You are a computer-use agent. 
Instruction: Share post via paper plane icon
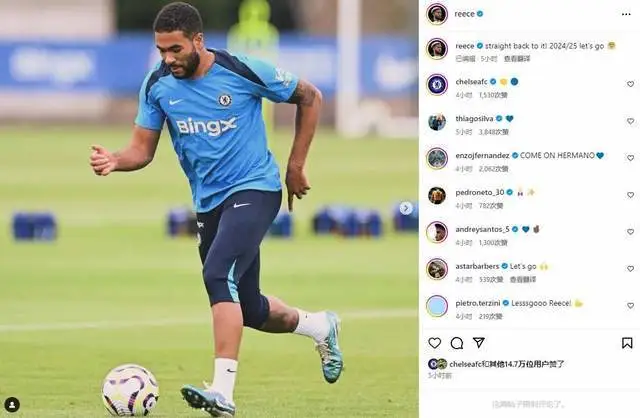(x=479, y=343)
